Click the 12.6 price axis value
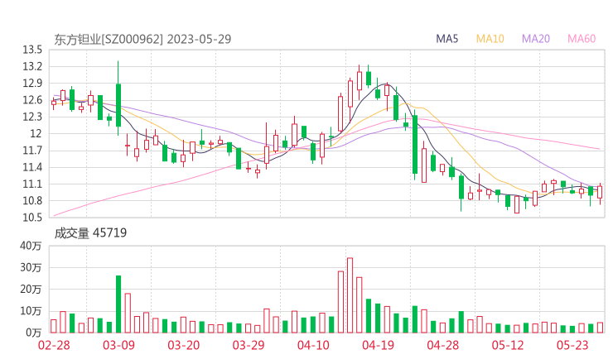613x364 pixels. click(x=32, y=100)
